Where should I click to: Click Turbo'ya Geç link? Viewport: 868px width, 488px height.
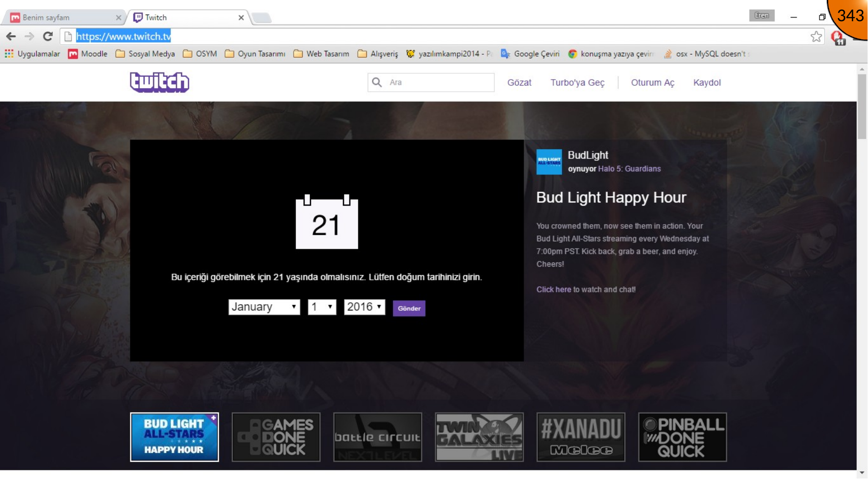(577, 83)
